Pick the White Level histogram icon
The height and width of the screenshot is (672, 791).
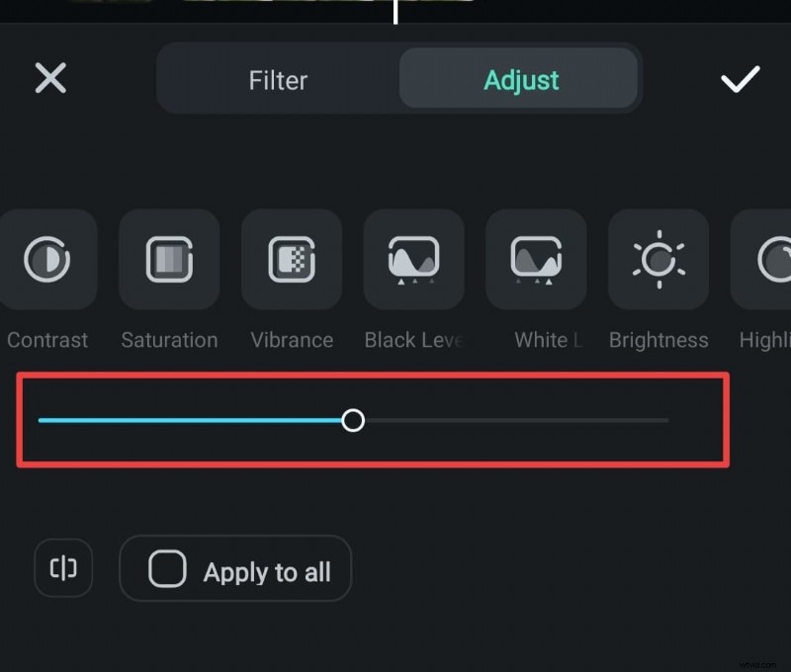(536, 260)
